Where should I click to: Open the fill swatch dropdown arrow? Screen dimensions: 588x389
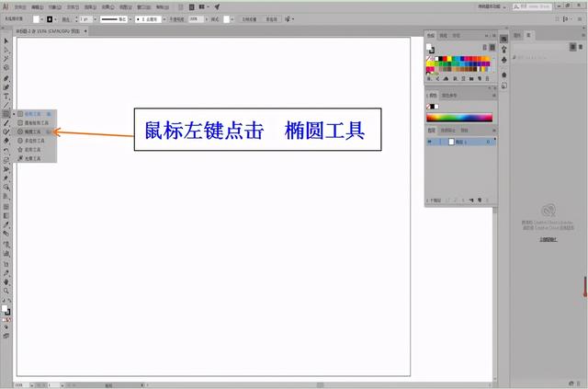tap(41, 19)
